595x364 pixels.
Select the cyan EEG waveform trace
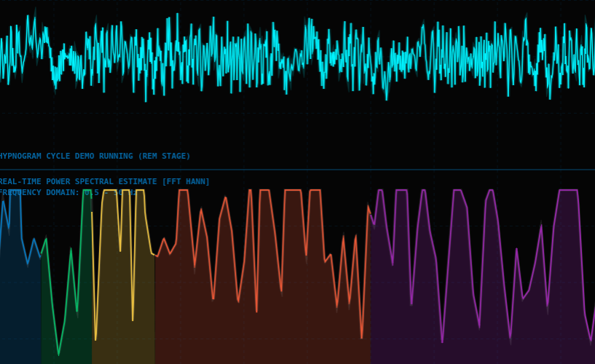click(x=297, y=58)
